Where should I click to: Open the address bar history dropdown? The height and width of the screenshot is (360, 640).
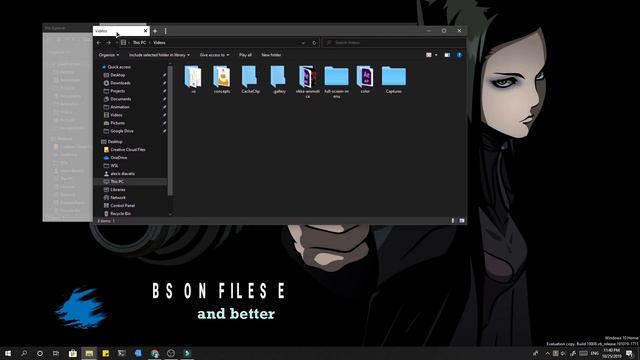[x=303, y=42]
